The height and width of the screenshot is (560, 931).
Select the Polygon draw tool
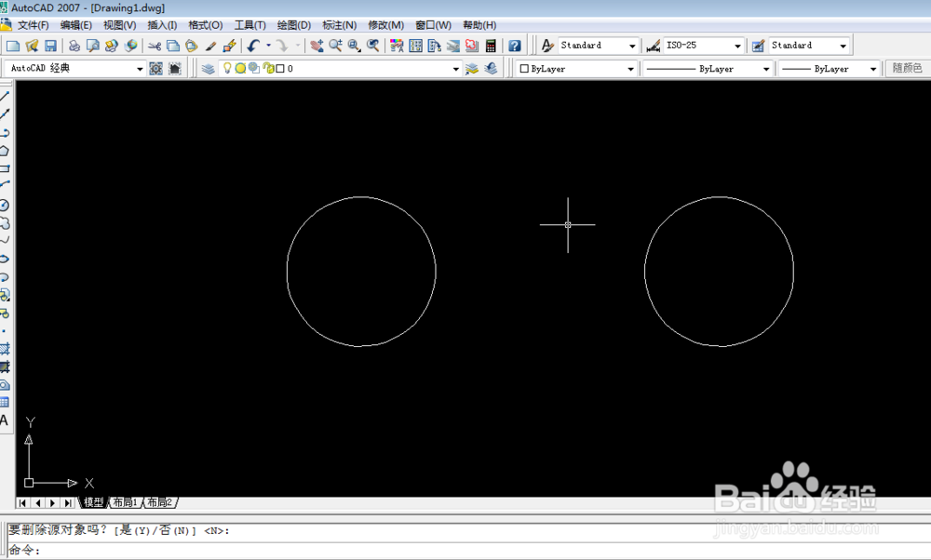[x=5, y=151]
